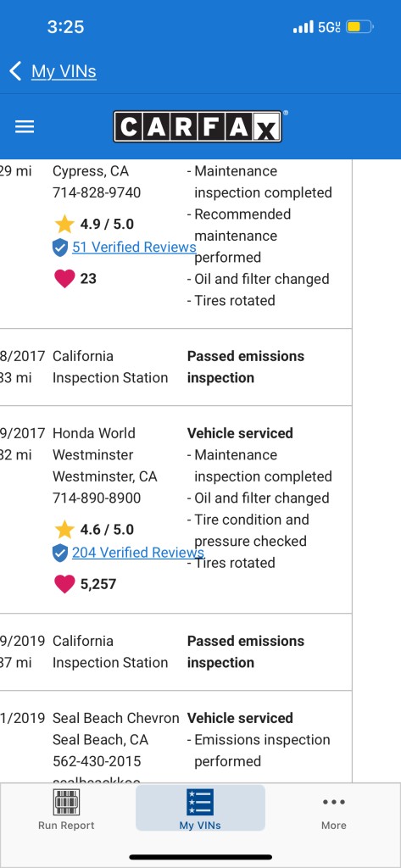This screenshot has height=868, width=401.
Task: Tap the back chevron beside My VINs
Action: point(15,71)
